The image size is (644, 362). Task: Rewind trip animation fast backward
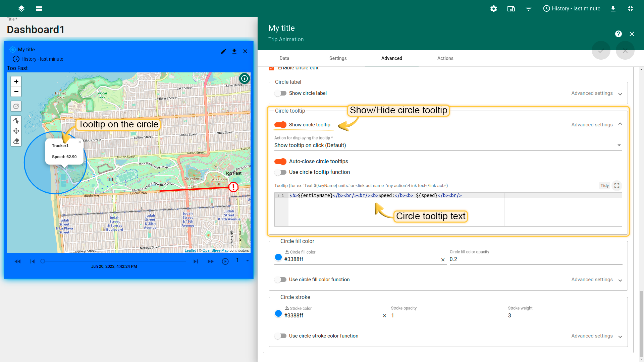coord(18,261)
